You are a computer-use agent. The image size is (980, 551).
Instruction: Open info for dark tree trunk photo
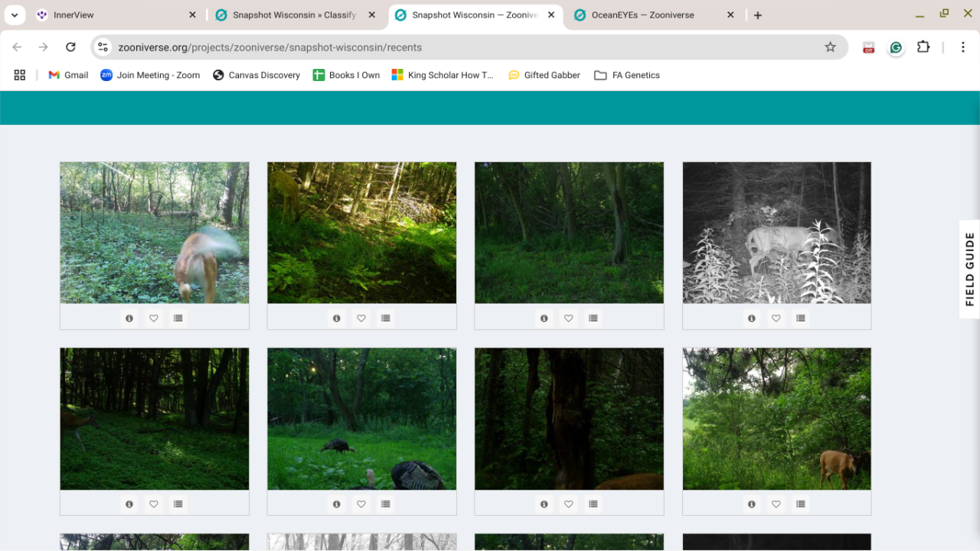pos(544,504)
